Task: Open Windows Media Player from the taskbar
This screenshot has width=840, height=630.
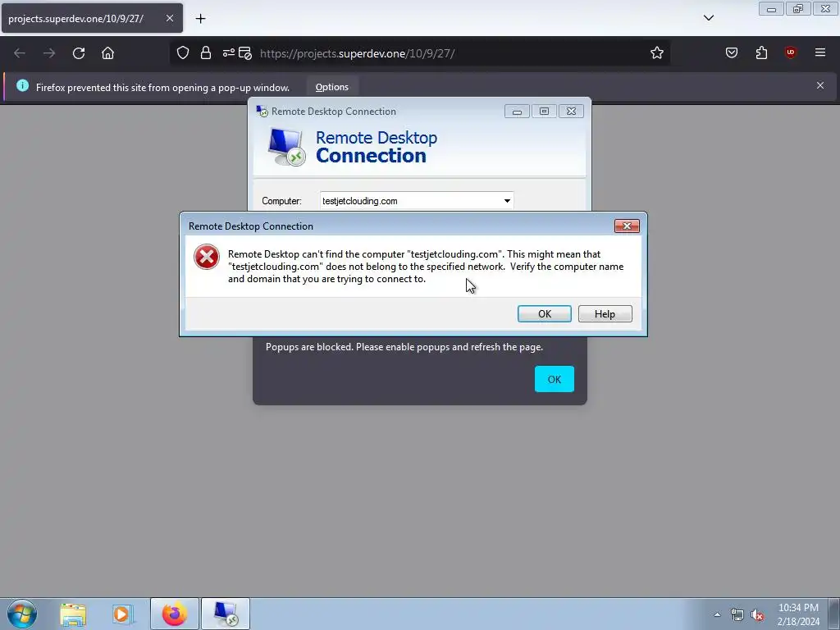Action: (123, 614)
